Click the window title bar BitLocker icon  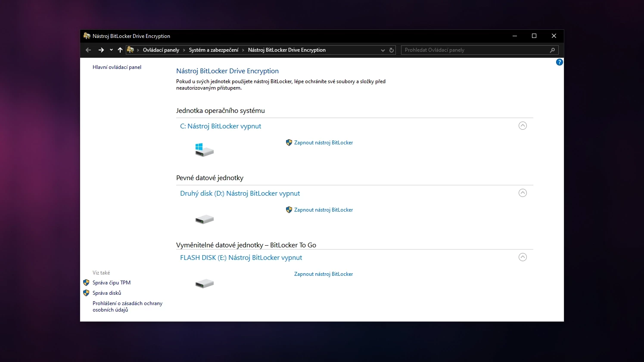(87, 36)
